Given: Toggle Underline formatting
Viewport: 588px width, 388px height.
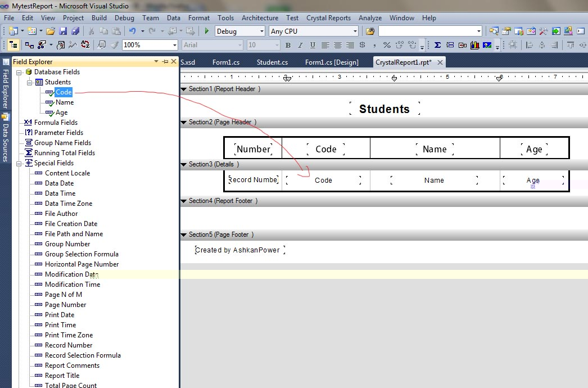Looking at the screenshot, I should [x=313, y=45].
